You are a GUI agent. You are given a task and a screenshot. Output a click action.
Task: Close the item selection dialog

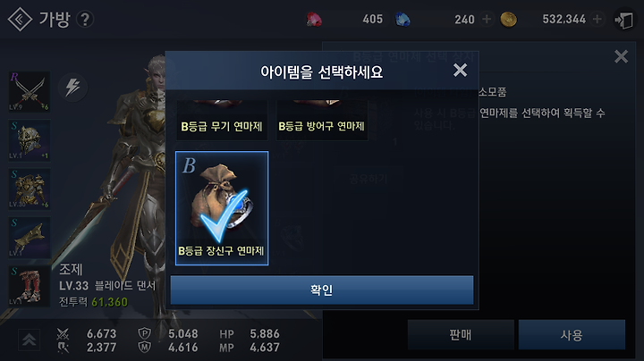[x=460, y=71]
